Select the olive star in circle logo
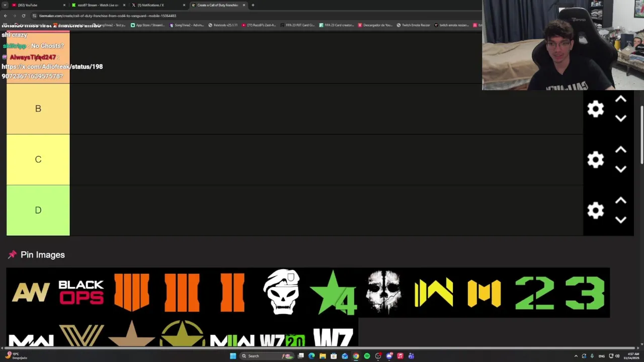 182,333
